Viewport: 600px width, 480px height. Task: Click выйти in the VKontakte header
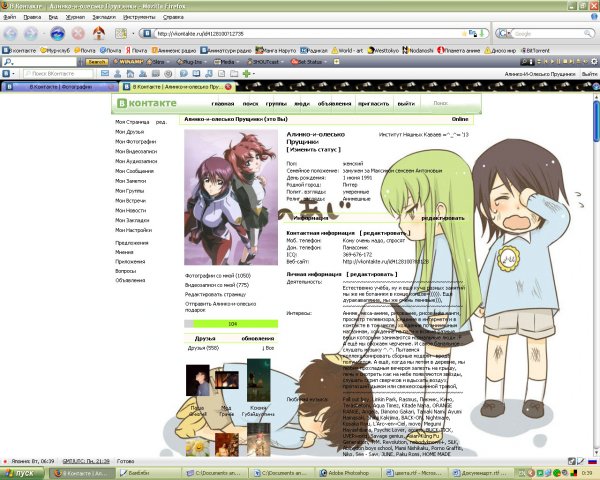pyautogui.click(x=406, y=104)
